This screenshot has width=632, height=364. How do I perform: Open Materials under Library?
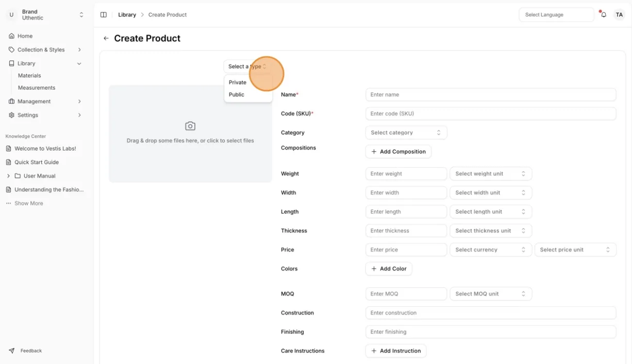coord(29,75)
